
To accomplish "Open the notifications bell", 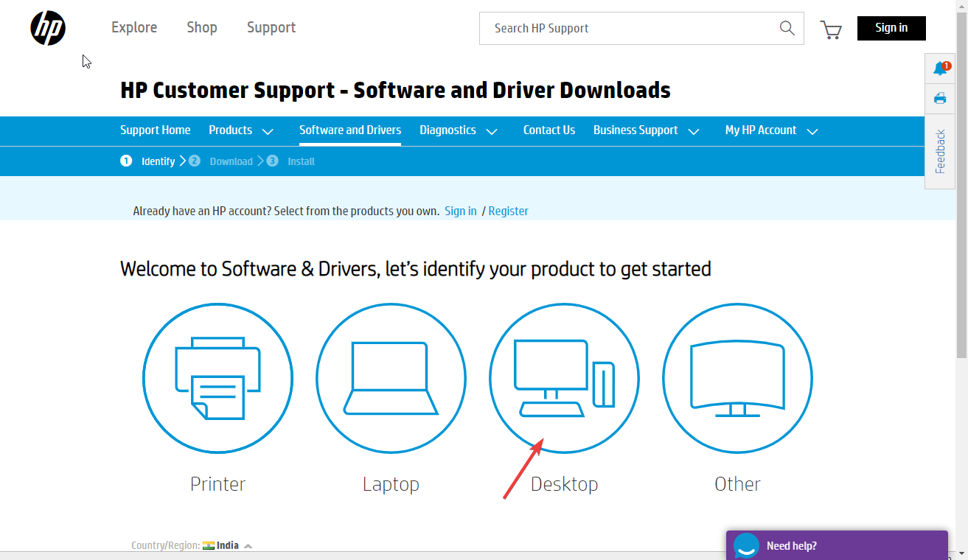I will (x=940, y=69).
